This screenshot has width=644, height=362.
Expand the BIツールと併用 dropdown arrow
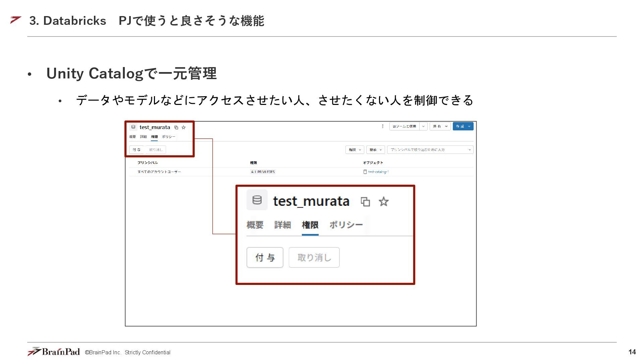coord(423,126)
